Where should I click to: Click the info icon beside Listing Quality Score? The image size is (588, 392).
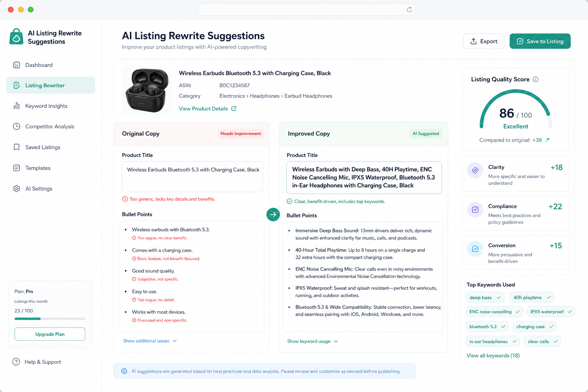[536, 79]
